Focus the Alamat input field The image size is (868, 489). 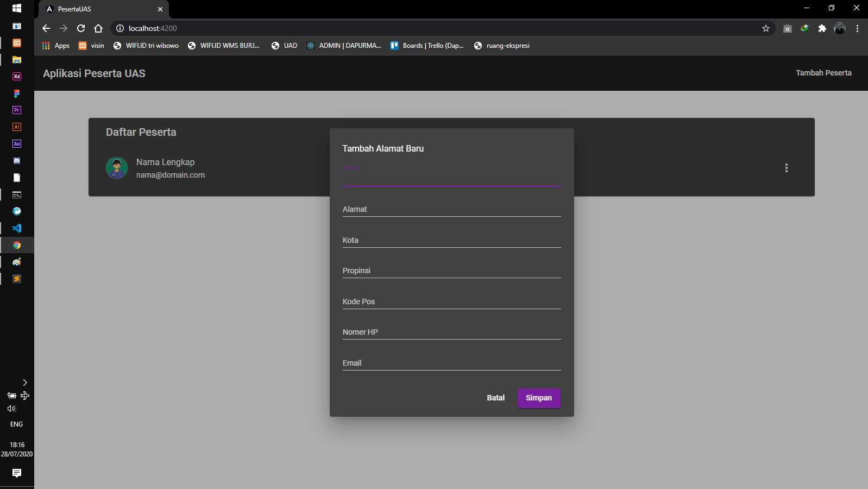pyautogui.click(x=451, y=209)
